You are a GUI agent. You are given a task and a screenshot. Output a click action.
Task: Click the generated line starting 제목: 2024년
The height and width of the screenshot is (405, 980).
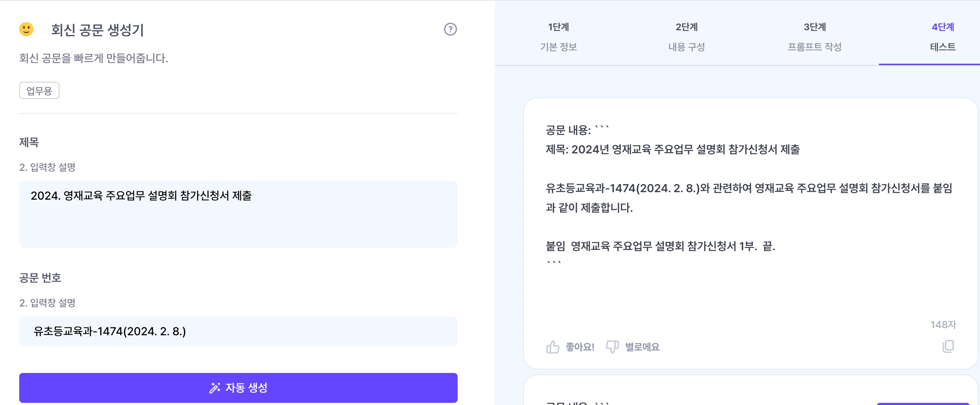pyautogui.click(x=673, y=149)
